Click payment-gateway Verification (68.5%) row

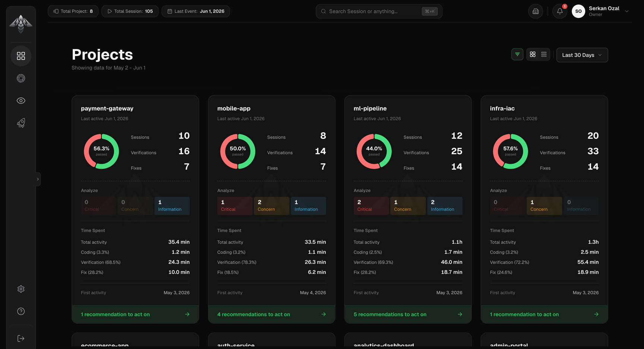coord(135,262)
